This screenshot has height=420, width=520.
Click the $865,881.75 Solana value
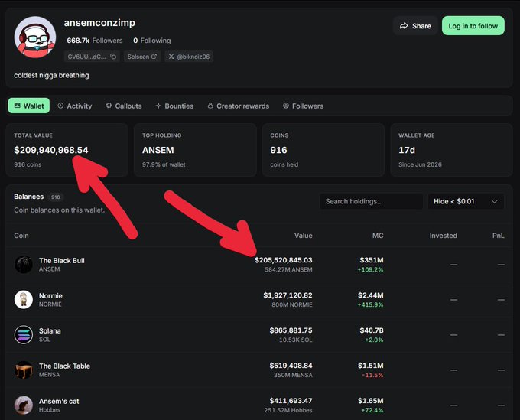(291, 330)
